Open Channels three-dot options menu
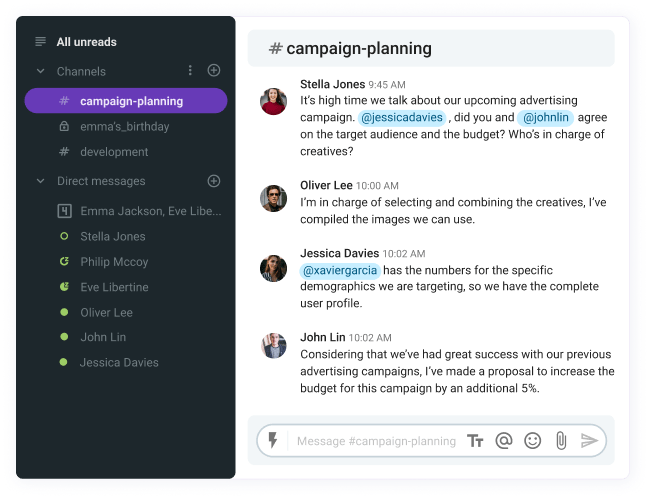Image resolution: width=649 pixels, height=499 pixels. coord(190,70)
